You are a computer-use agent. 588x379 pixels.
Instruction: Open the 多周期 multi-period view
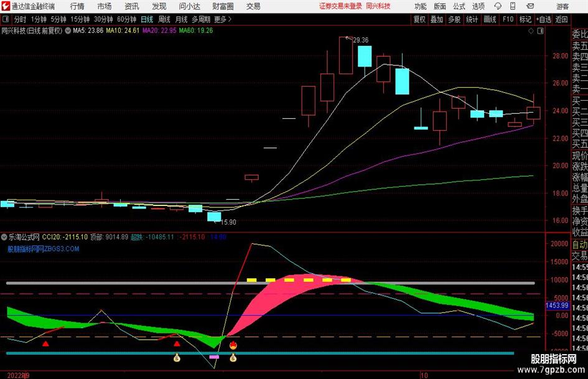(x=201, y=19)
